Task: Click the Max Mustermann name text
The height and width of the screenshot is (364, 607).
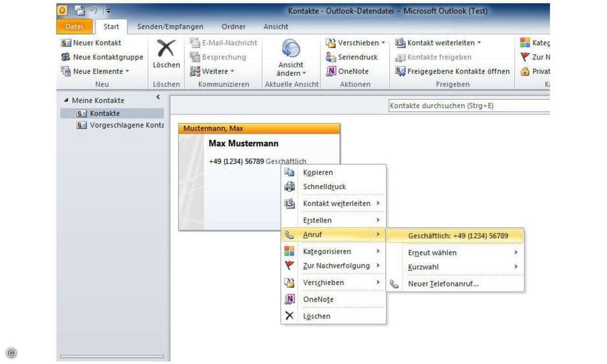Action: (x=243, y=144)
